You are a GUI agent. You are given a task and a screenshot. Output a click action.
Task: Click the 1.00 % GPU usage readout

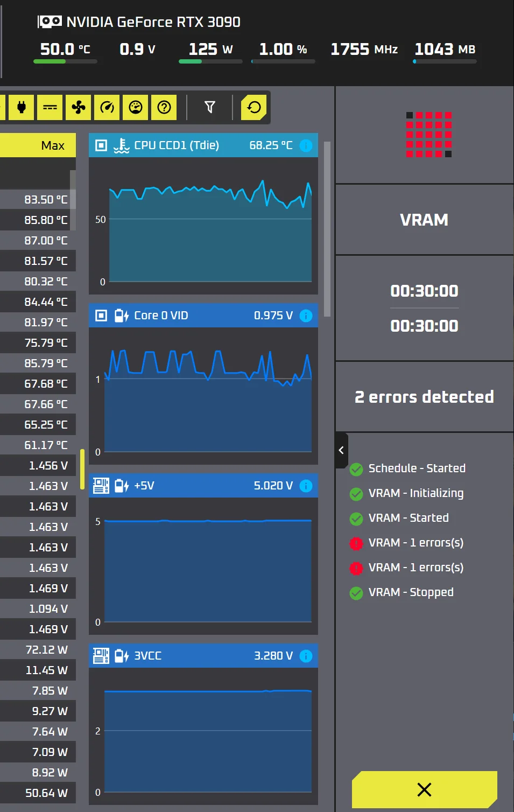pyautogui.click(x=283, y=50)
